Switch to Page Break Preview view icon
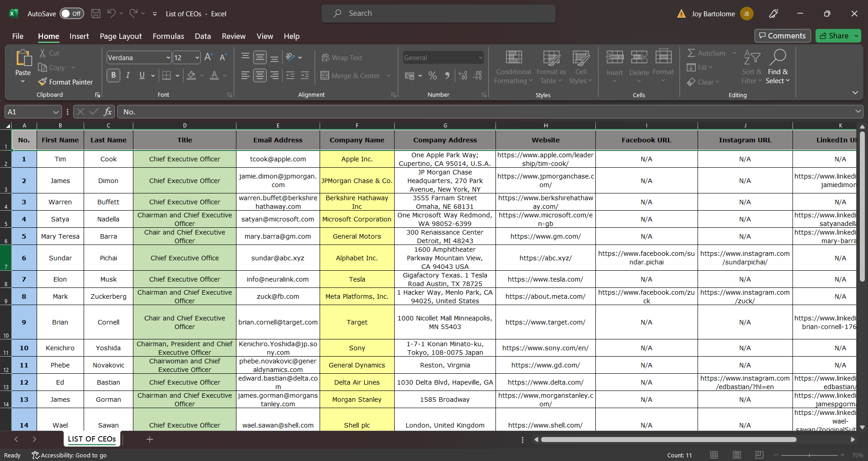This screenshot has height=461, width=868. (759, 455)
